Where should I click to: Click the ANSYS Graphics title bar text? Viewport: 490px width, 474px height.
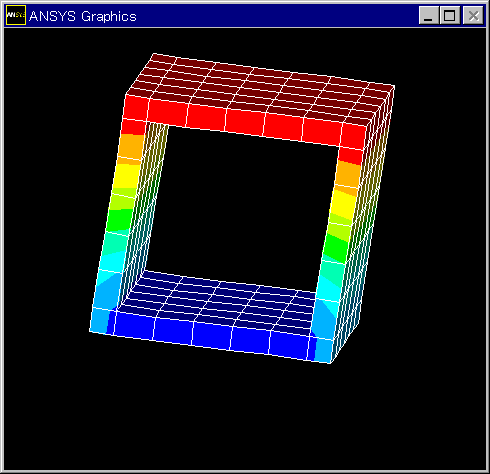pos(83,16)
